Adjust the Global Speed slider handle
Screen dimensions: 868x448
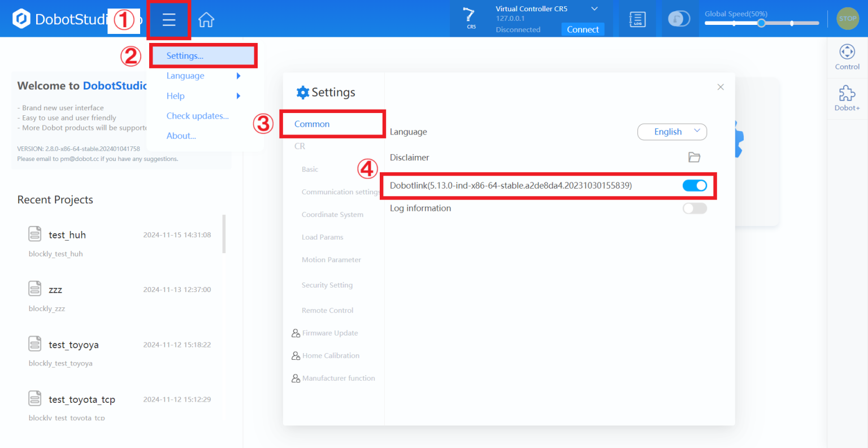pos(761,23)
